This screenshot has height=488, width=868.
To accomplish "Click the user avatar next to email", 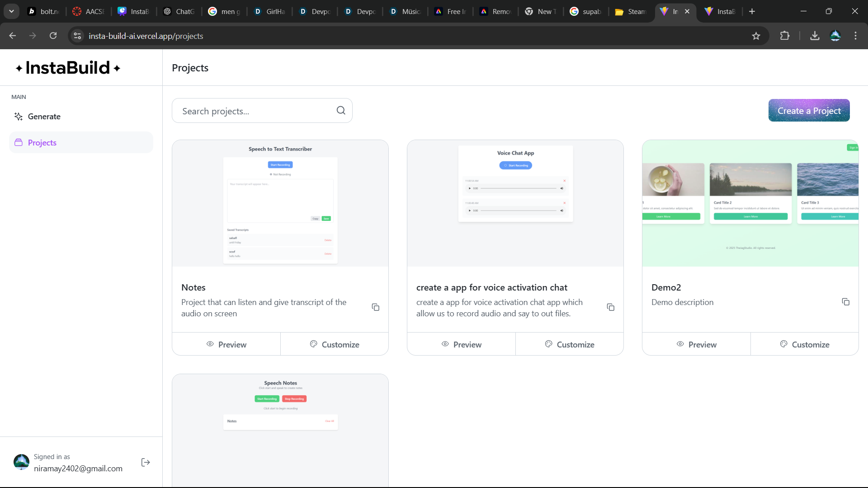I will pyautogui.click(x=21, y=462).
